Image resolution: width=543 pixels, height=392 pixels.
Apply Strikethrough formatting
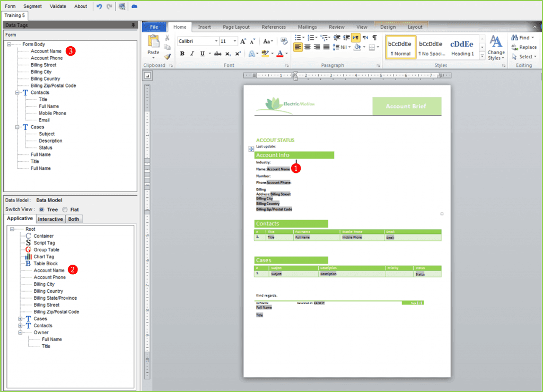[x=218, y=54]
